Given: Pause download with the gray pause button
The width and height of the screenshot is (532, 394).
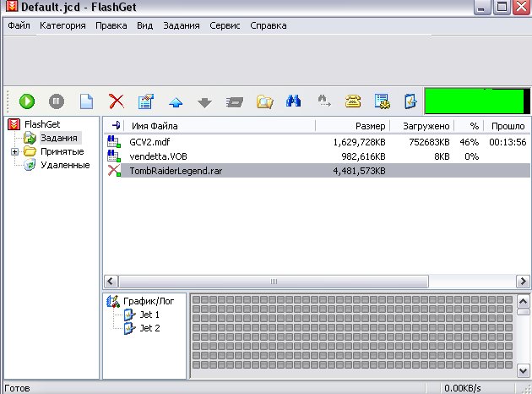Looking at the screenshot, I should [x=57, y=101].
